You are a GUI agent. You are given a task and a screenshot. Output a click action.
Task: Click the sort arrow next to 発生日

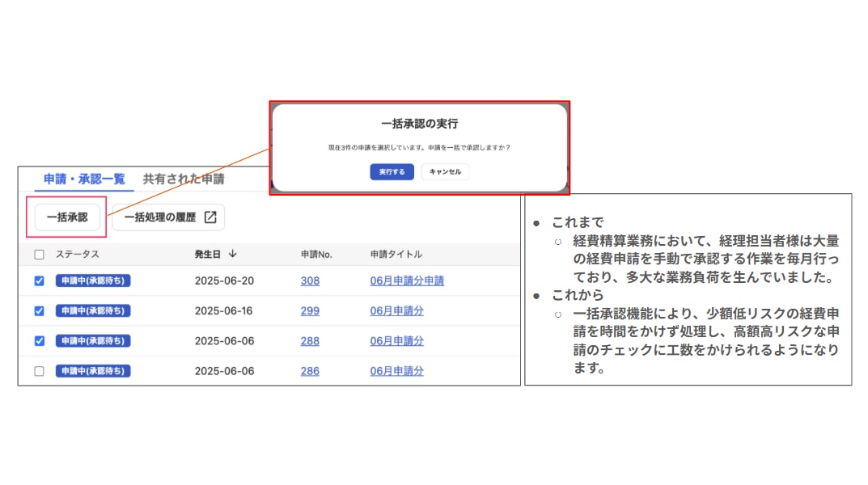click(x=233, y=254)
